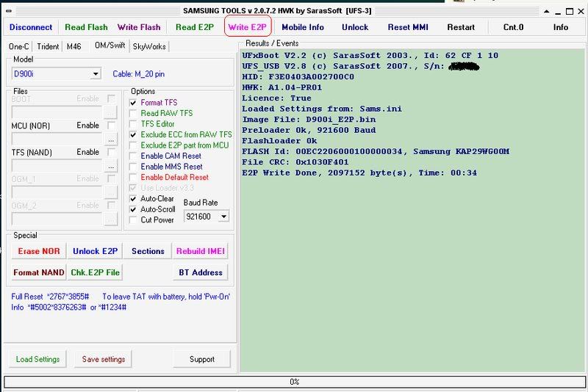588x392 pixels.
Task: Click the Restart button
Action: (x=461, y=27)
